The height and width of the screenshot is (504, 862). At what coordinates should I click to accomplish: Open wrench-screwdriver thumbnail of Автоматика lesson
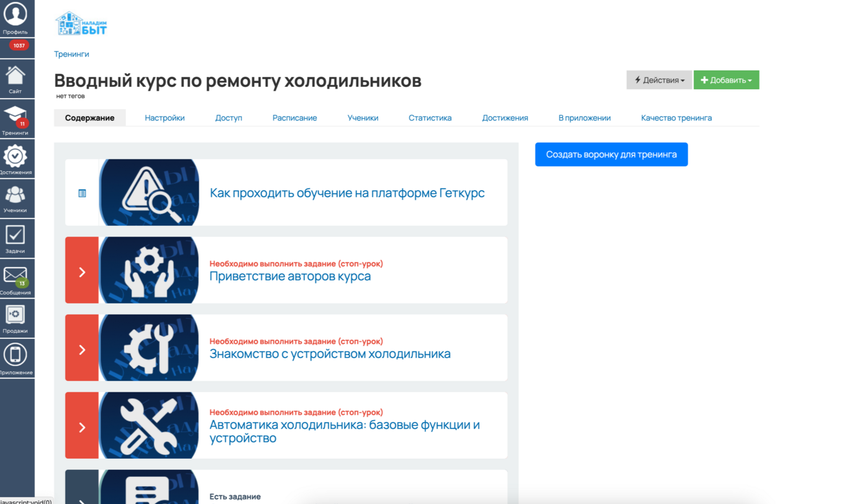pos(149,425)
